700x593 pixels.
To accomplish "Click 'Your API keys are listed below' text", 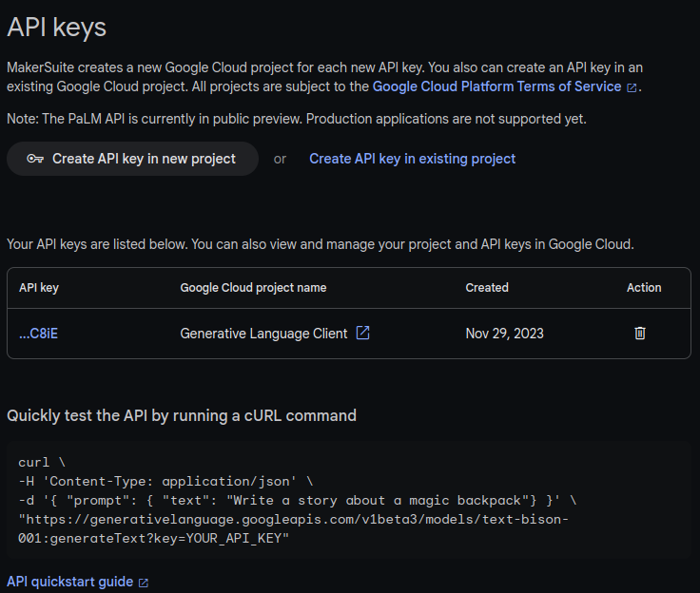I will [321, 244].
